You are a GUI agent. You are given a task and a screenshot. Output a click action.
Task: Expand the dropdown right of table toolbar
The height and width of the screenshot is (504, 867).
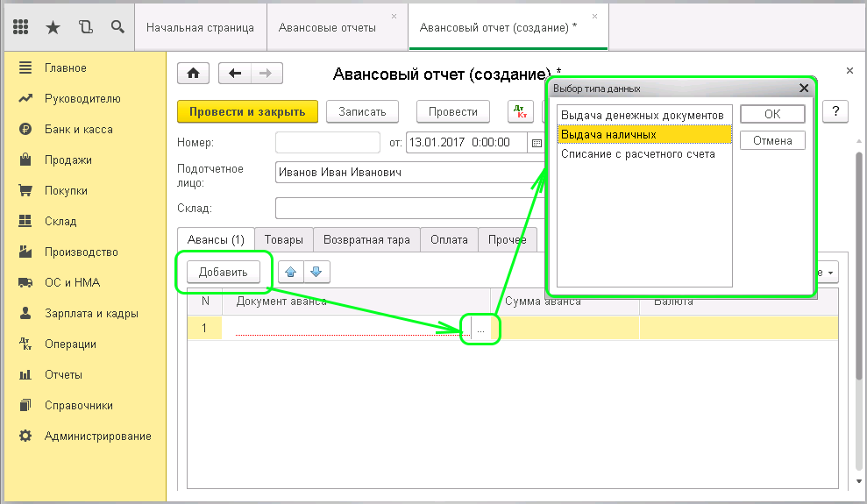tap(826, 272)
